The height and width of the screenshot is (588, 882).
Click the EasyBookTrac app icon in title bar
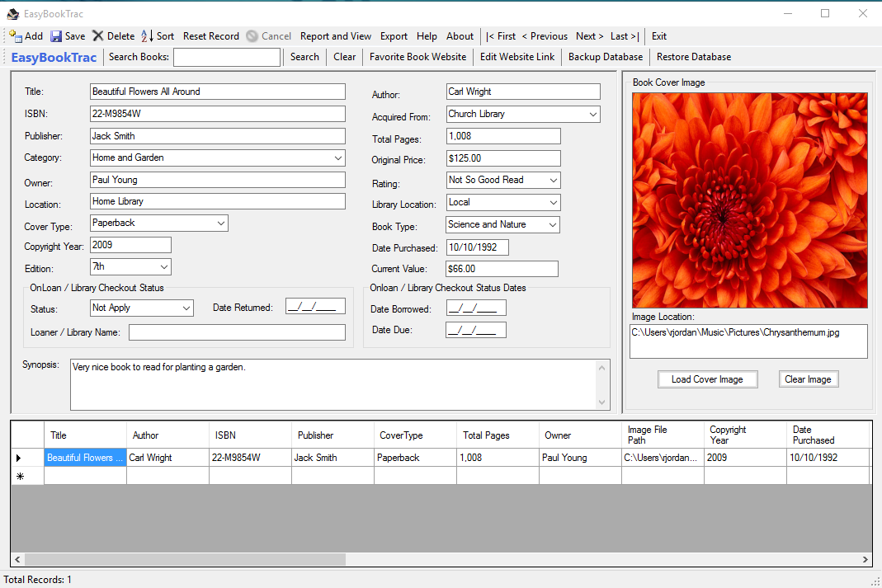coord(12,14)
